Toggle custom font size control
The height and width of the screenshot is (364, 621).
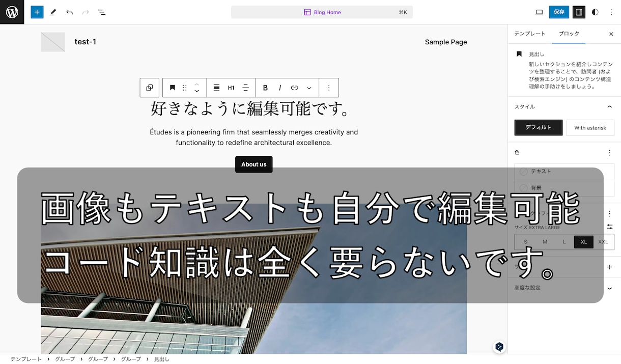pos(610,227)
